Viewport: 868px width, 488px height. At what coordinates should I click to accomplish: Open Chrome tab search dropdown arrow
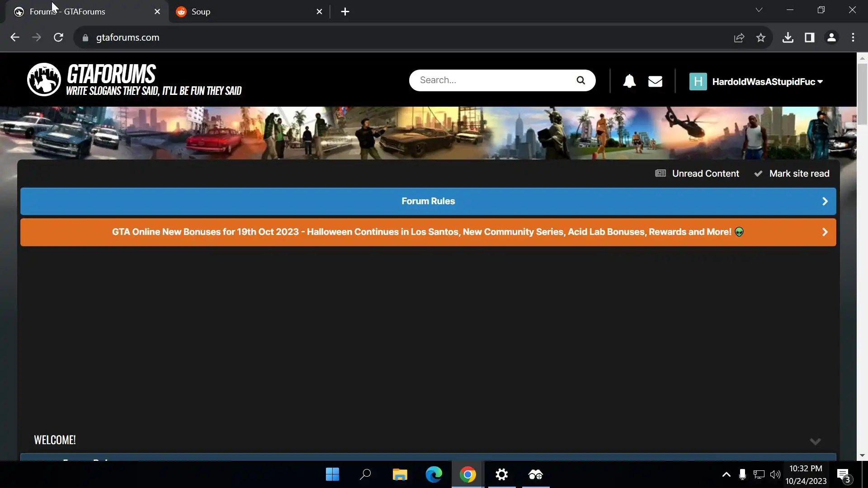(759, 10)
